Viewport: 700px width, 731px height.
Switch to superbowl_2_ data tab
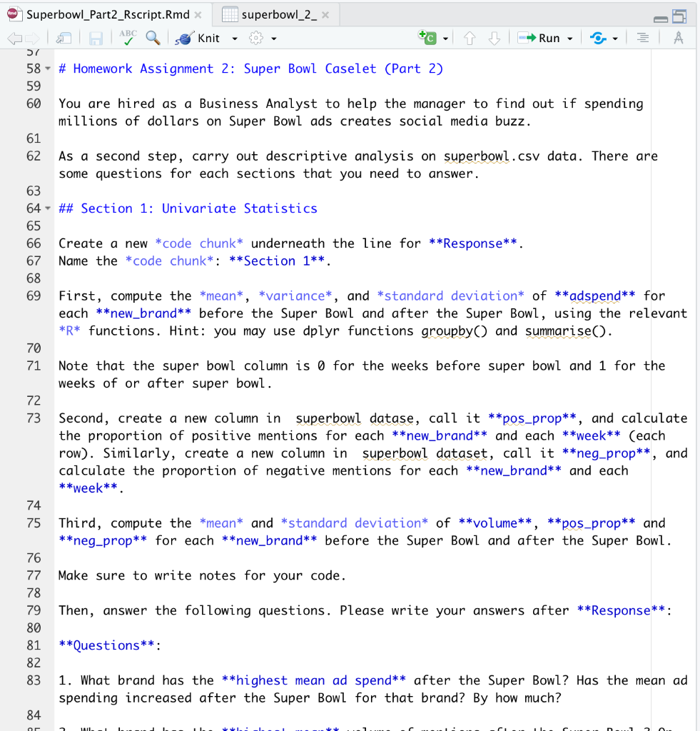point(279,15)
